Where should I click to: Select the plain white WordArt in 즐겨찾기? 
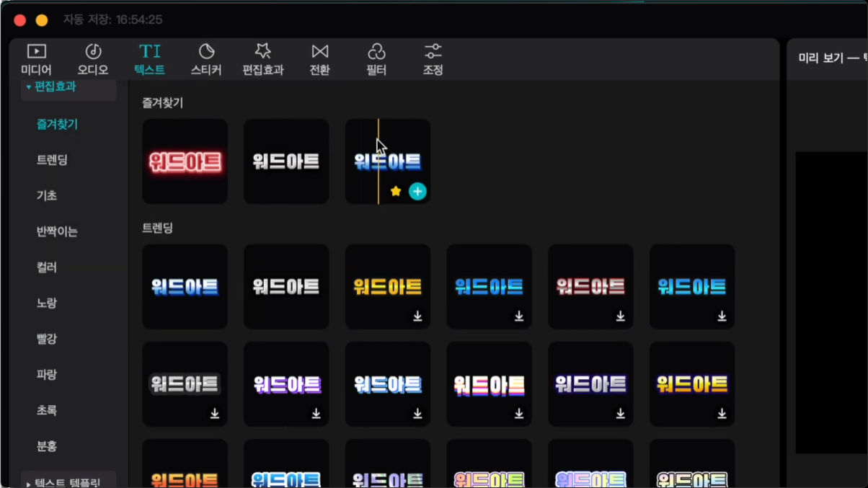[x=286, y=161]
